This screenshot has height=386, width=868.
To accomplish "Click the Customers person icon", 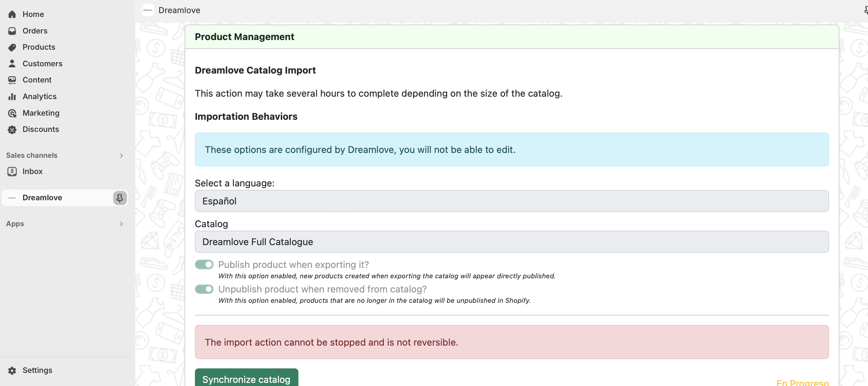I will (x=12, y=64).
